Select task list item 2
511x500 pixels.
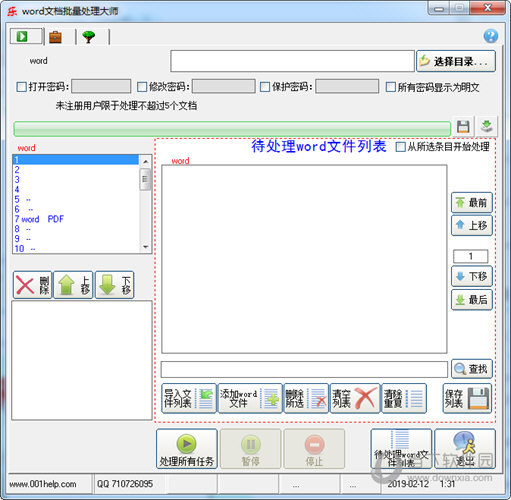point(76,170)
